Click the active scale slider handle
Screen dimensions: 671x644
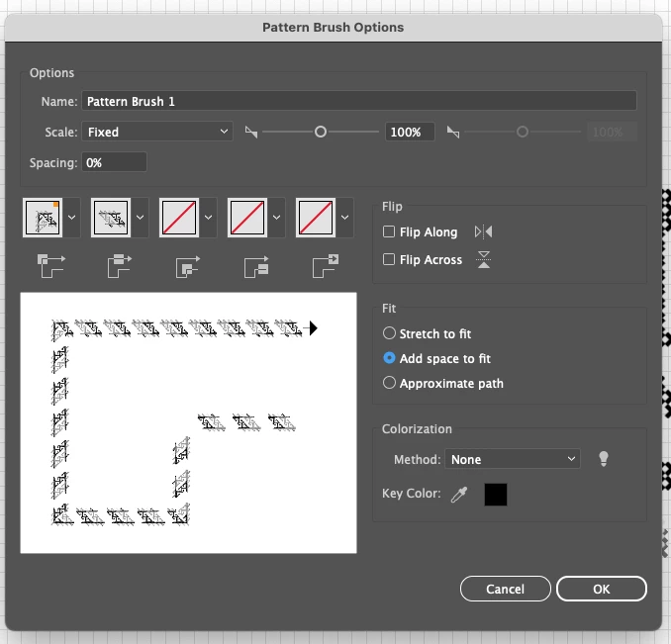tap(321, 132)
